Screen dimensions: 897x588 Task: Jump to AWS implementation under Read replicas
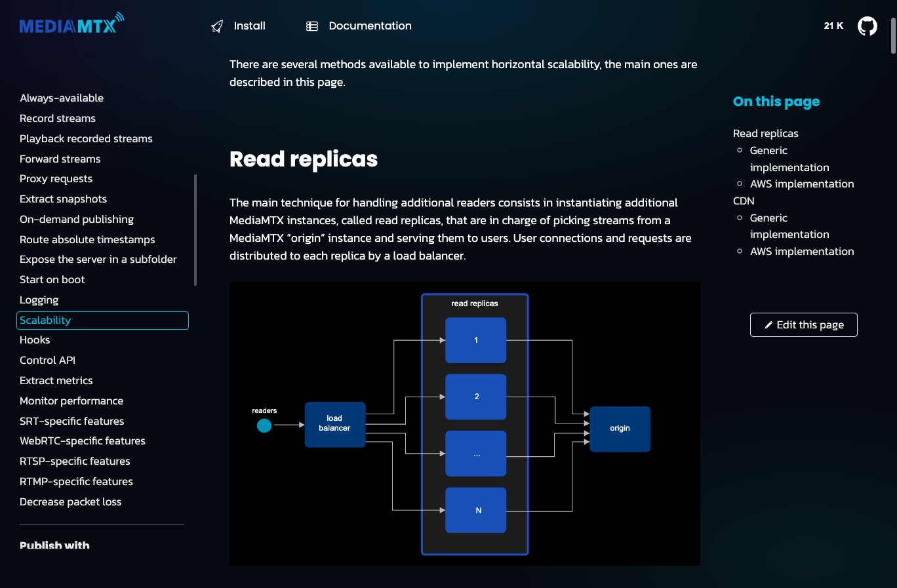coord(802,184)
